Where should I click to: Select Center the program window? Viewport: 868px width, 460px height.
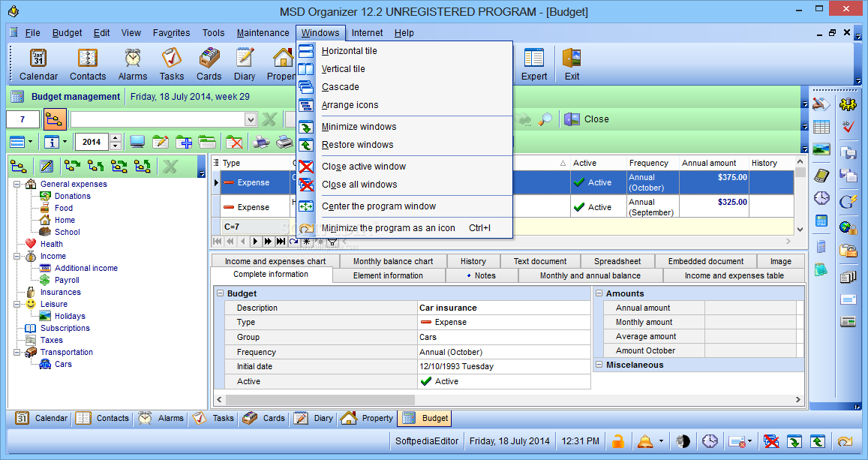click(x=379, y=206)
